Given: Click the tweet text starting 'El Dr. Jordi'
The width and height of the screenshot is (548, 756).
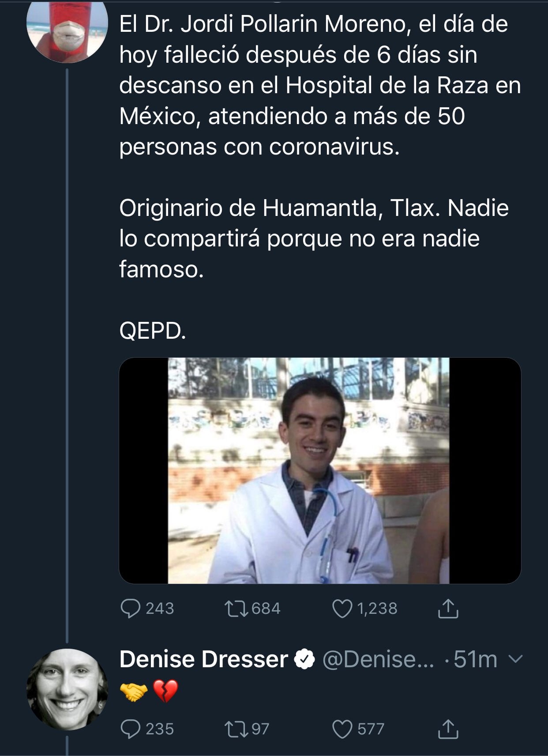Looking at the screenshot, I should pyautogui.click(x=313, y=24).
